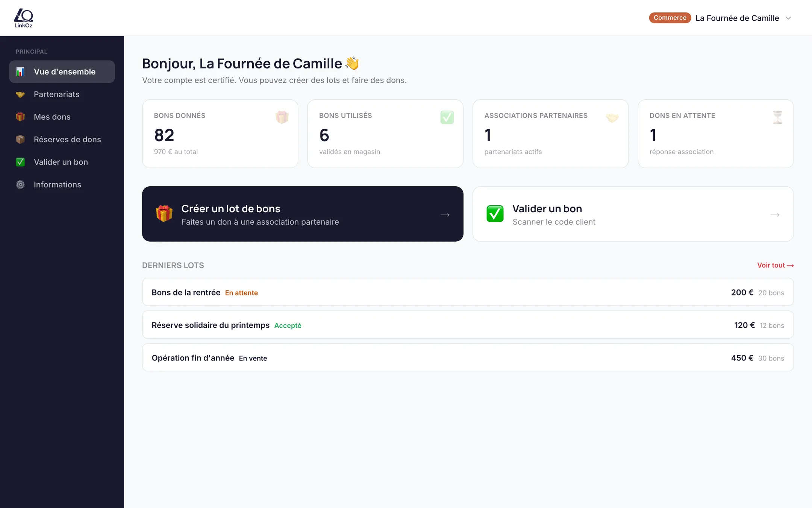Follow the Voir tout link

(775, 265)
